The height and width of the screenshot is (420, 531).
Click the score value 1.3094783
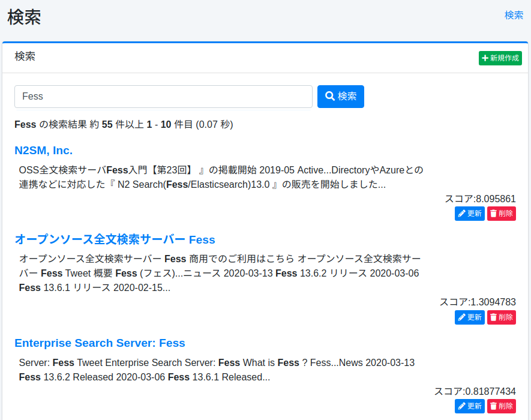(493, 302)
